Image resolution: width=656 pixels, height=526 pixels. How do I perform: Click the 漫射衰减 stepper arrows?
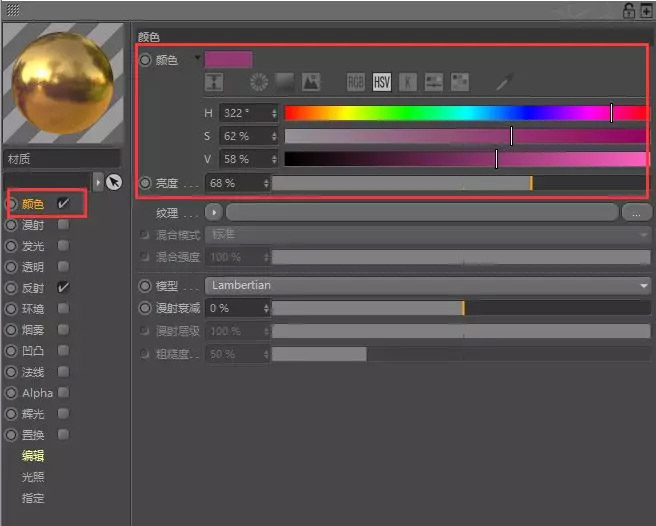(x=266, y=308)
